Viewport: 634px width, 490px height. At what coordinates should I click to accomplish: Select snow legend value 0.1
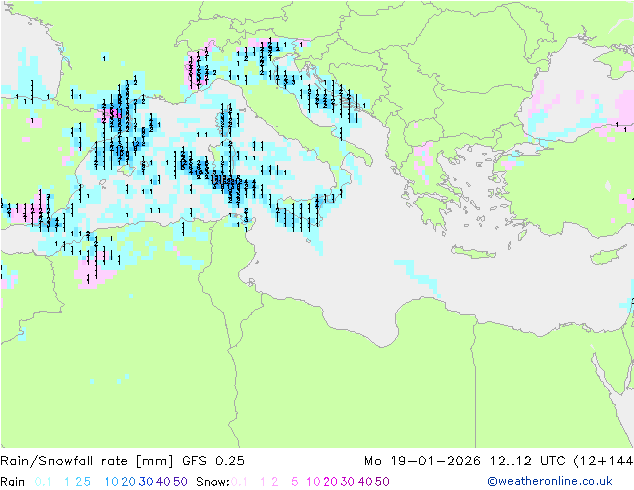point(239,482)
